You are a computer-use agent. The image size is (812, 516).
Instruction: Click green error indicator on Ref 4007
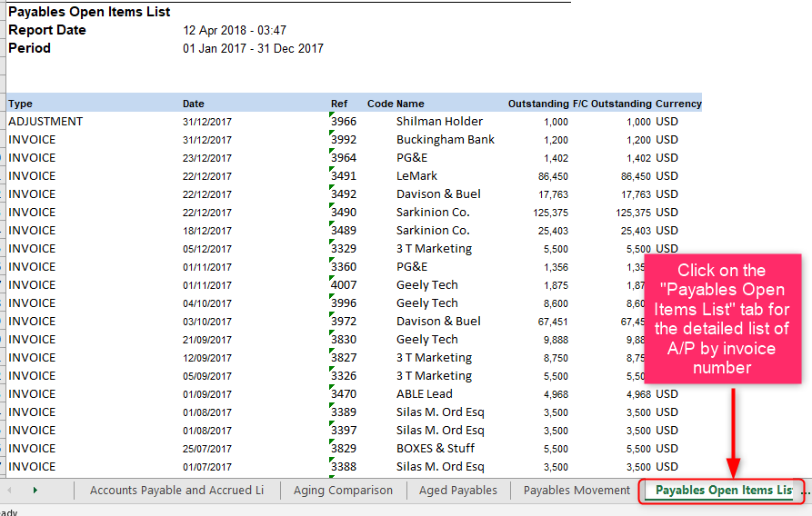[x=332, y=279]
